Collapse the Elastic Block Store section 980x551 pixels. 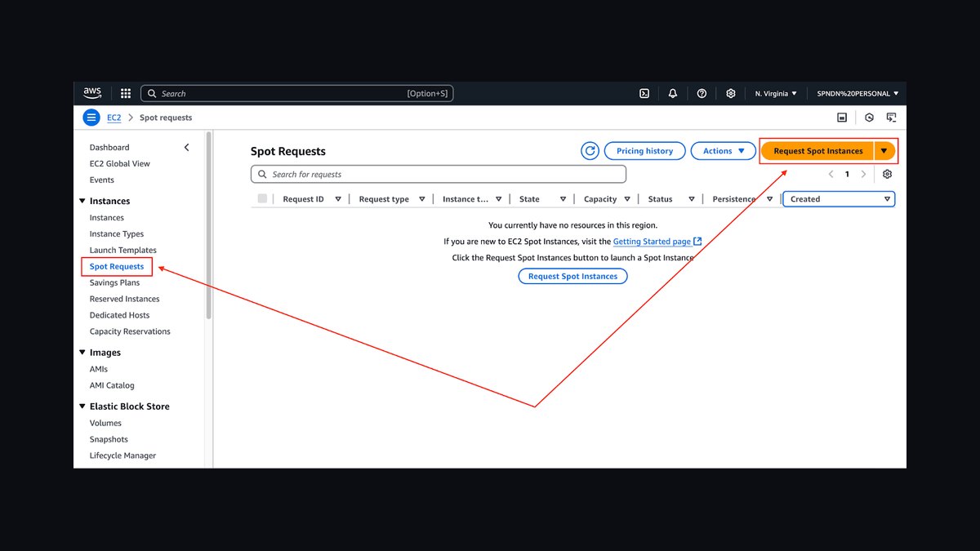(82, 407)
